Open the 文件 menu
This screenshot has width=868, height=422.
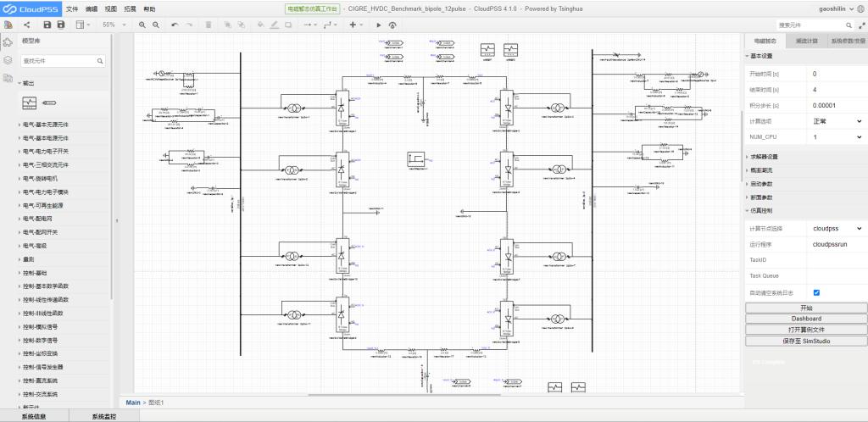(72, 8)
